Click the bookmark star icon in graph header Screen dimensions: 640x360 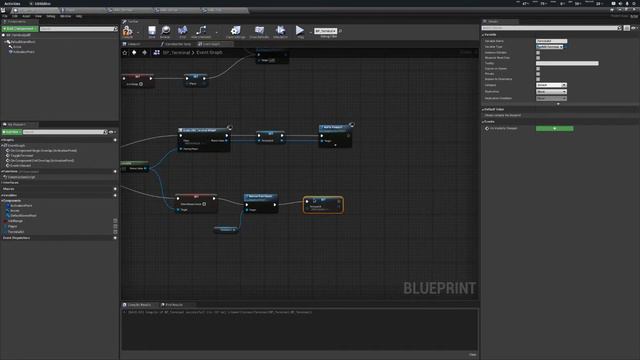[125, 53]
